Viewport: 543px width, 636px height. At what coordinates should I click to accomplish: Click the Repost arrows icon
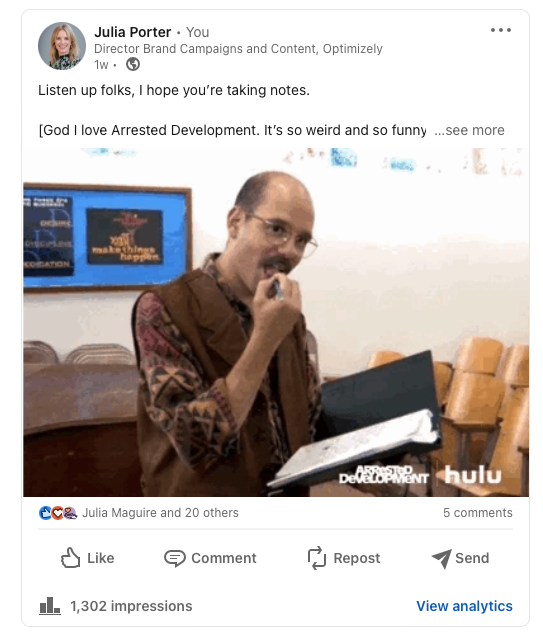click(x=317, y=558)
